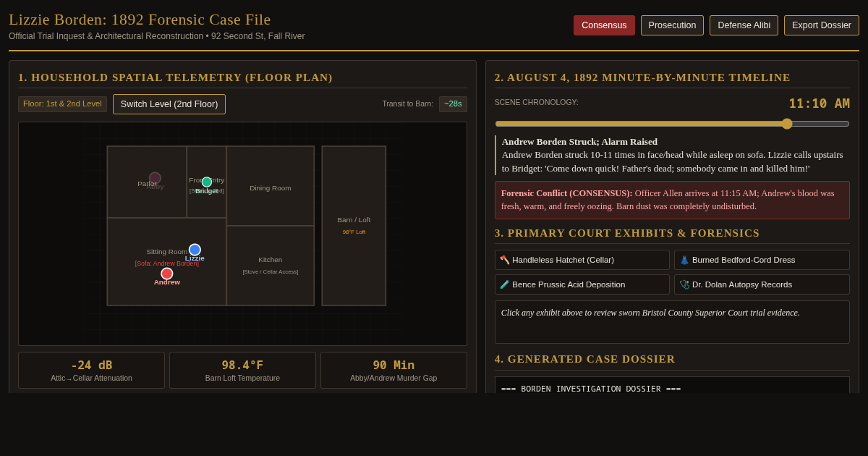Click 'Andrew Borden Struck; Alarm Raised' heading
The image size is (868, 456).
(x=579, y=142)
